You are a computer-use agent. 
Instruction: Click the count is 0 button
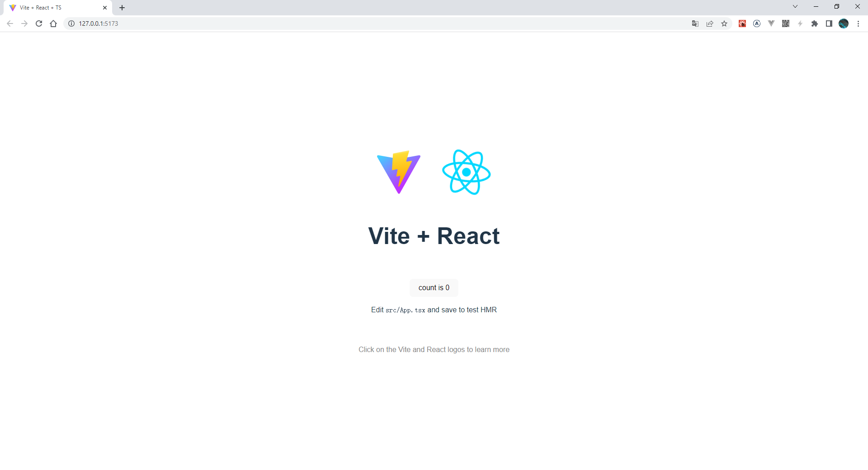click(434, 288)
